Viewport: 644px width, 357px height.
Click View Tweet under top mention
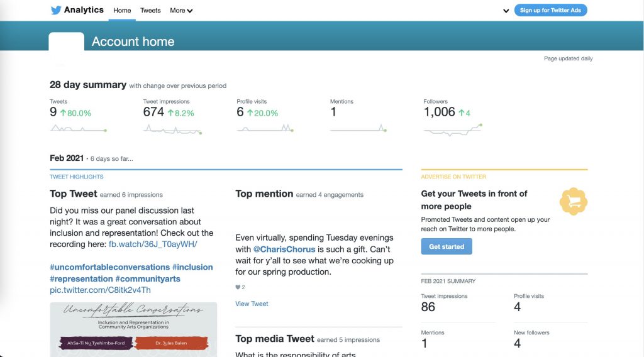[252, 304]
